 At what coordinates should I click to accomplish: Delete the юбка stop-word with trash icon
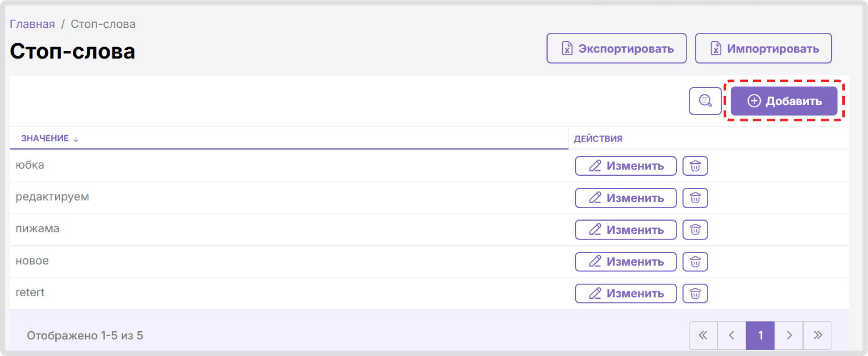(695, 166)
